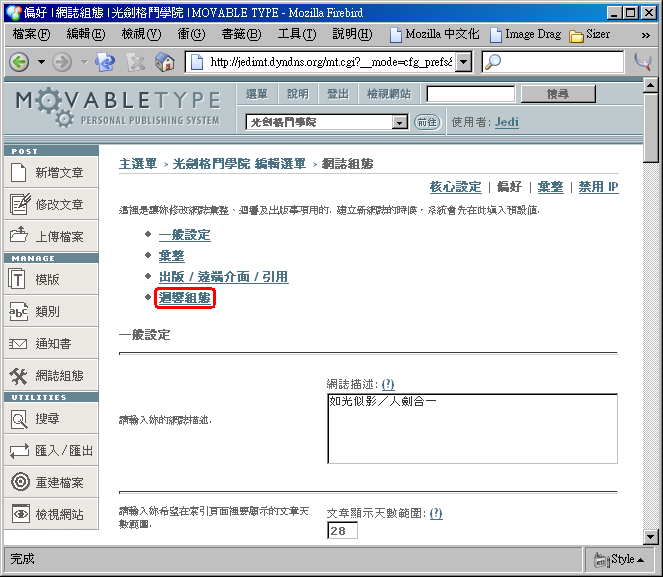Expand the URL address bar dropdown
Screen dimensions: 663x577
464,62
